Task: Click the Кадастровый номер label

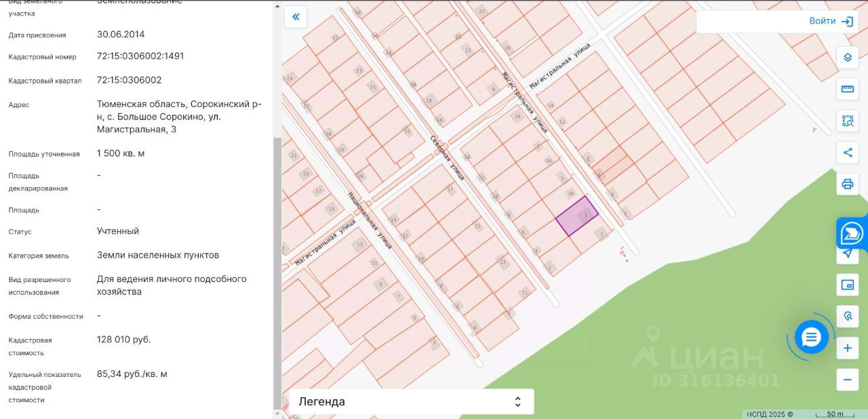Action: [43, 57]
